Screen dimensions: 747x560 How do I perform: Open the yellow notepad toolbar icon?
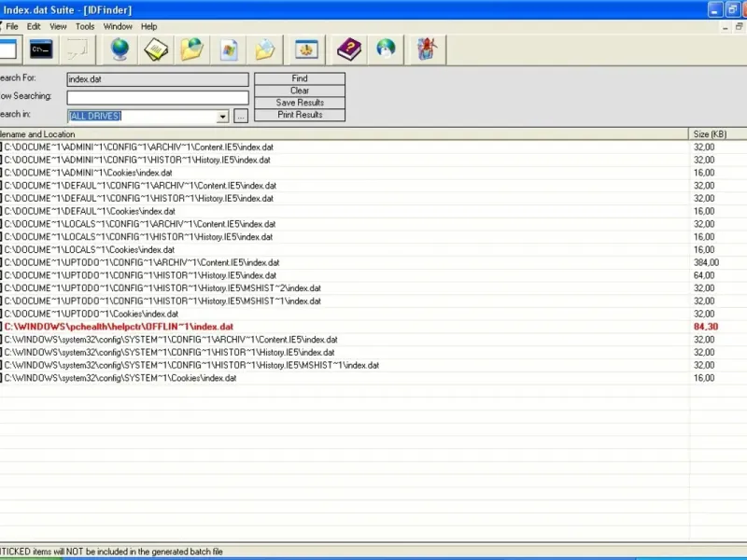coord(156,49)
